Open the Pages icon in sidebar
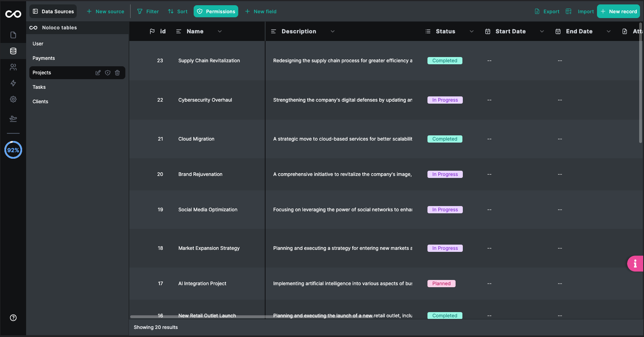The image size is (644, 337). [x=13, y=35]
